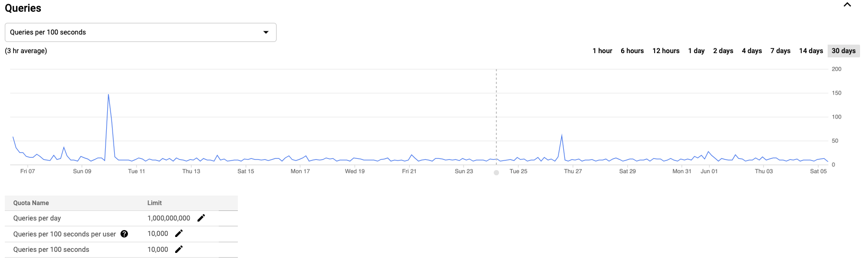Click the dropdown arrow in the metric selector
868x263 pixels.
pos(266,32)
